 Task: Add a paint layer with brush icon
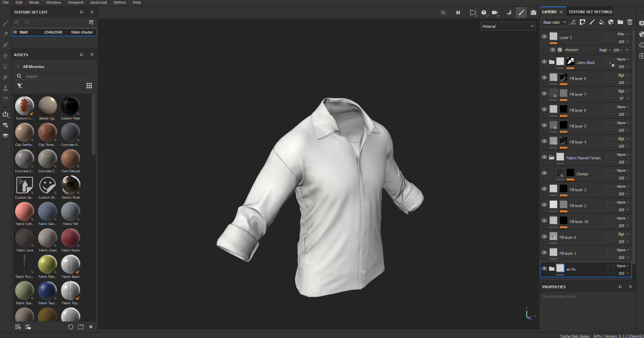(592, 22)
